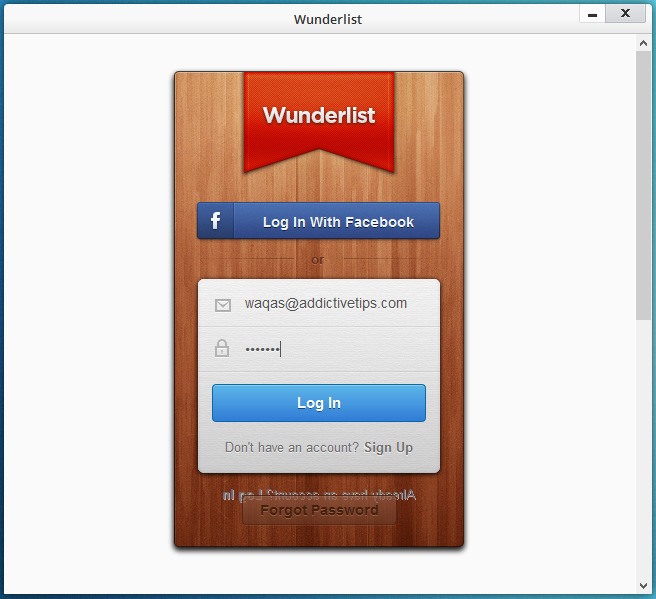Close the Wunderlist window
The width and height of the screenshot is (656, 599).
625,14
